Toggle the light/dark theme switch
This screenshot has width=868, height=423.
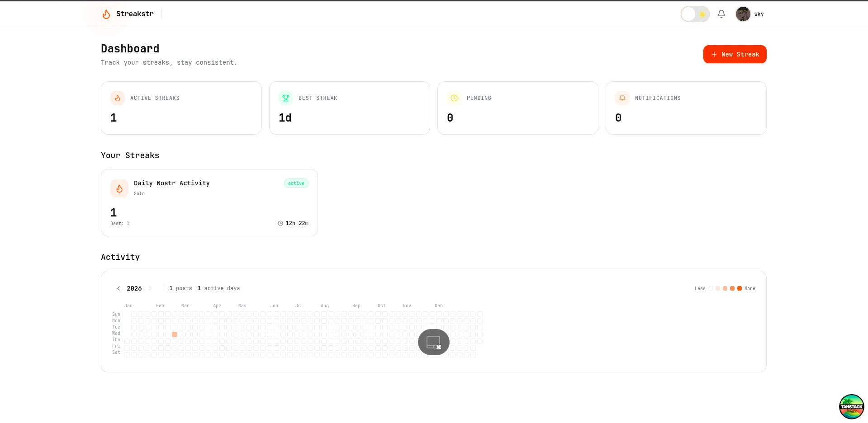pos(695,14)
